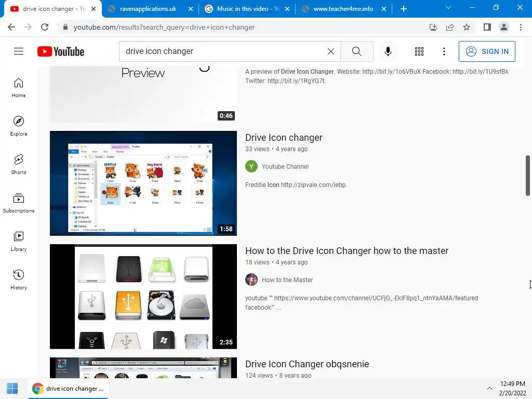Open History in the sidebar
The height and width of the screenshot is (399, 532).
click(19, 280)
